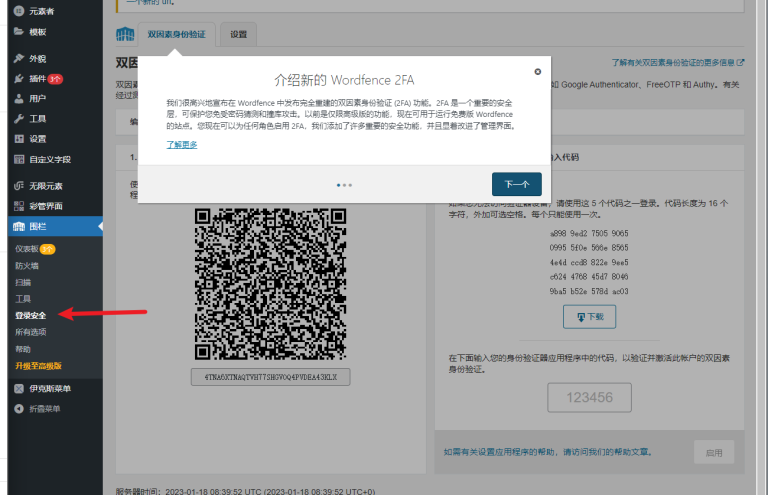Click recovery code 0995 5f0e 566e 8565

click(x=589, y=248)
